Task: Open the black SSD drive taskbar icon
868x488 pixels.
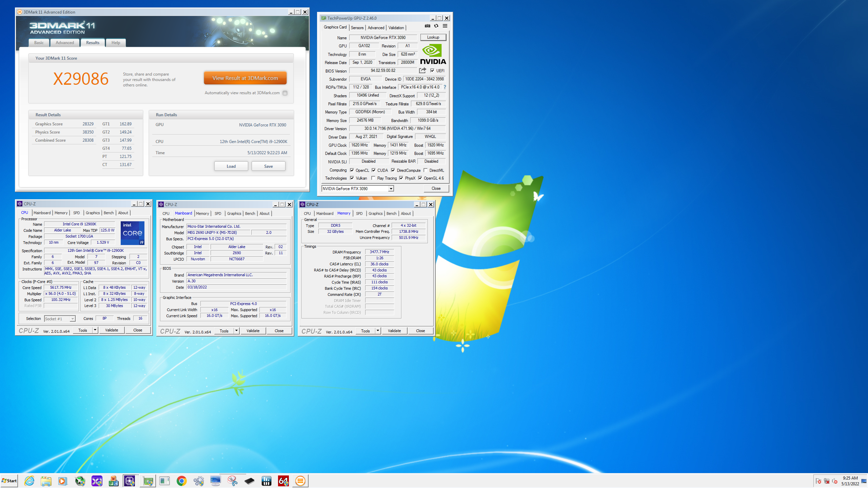Action: pos(249,481)
